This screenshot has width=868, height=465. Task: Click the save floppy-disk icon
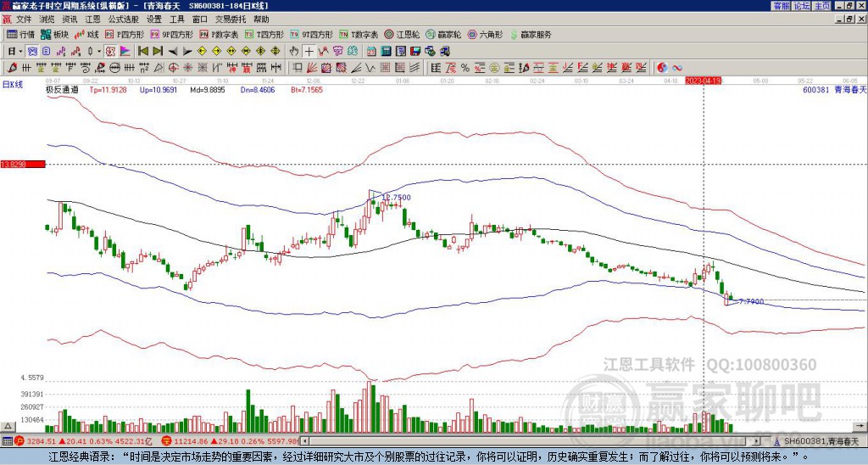point(415,52)
